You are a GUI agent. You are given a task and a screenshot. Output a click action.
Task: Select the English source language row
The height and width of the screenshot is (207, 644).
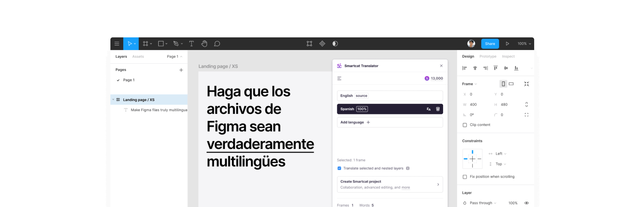pos(390,96)
